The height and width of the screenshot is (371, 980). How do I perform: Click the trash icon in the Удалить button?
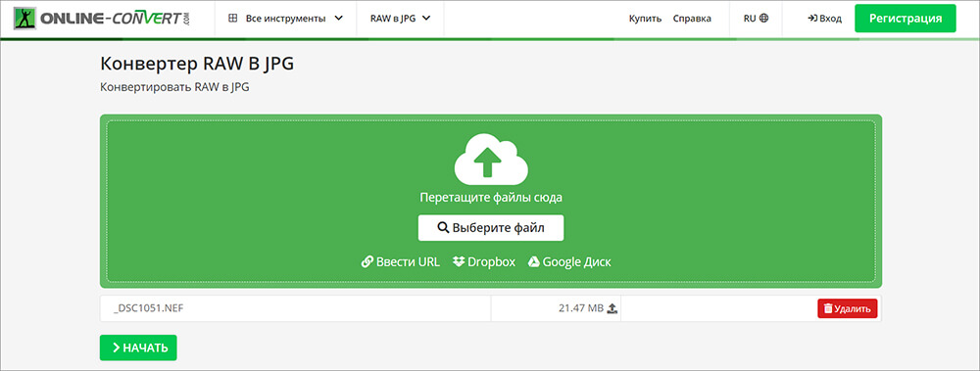[828, 308]
